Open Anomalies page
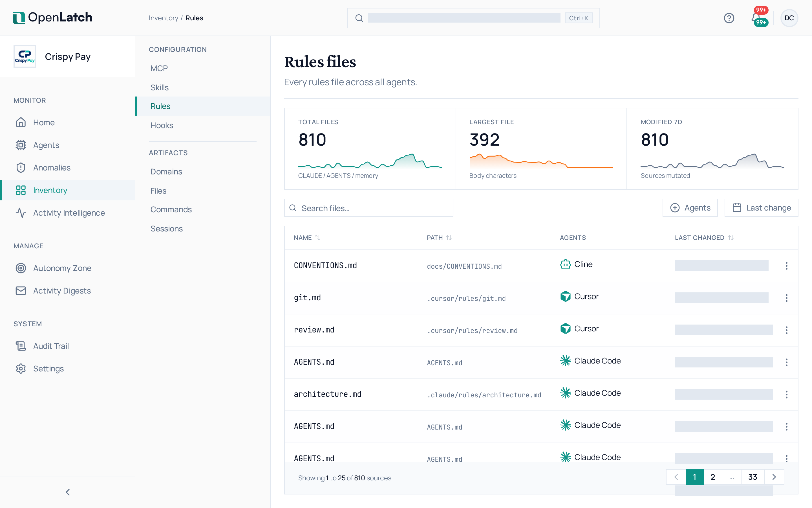The image size is (812, 508). pyautogui.click(x=68, y=167)
